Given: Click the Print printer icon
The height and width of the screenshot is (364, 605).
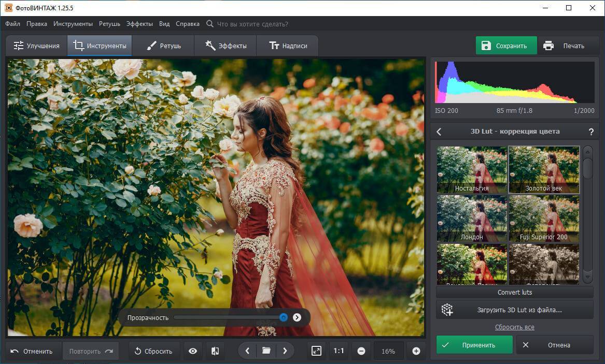Looking at the screenshot, I should click(x=548, y=46).
